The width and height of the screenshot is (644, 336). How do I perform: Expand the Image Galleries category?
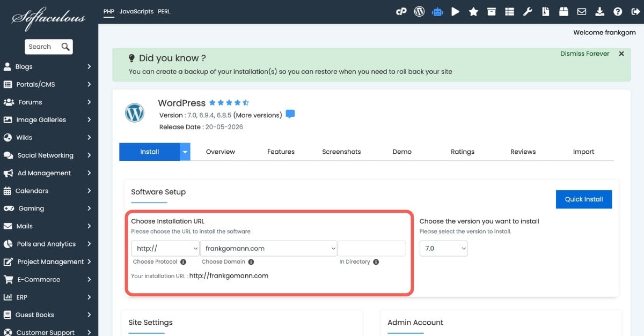tap(49, 120)
